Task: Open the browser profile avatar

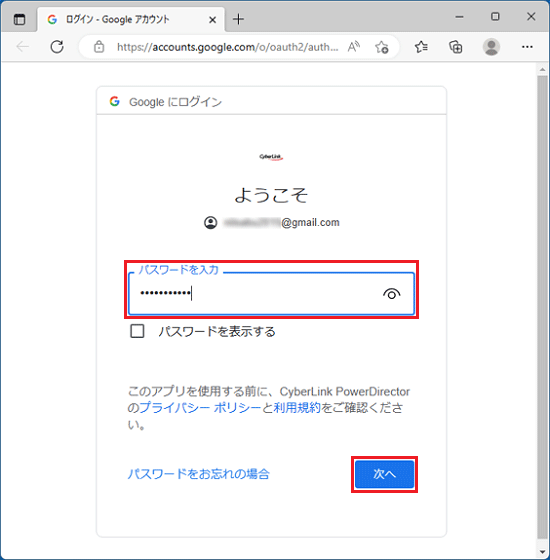Action: click(x=491, y=47)
